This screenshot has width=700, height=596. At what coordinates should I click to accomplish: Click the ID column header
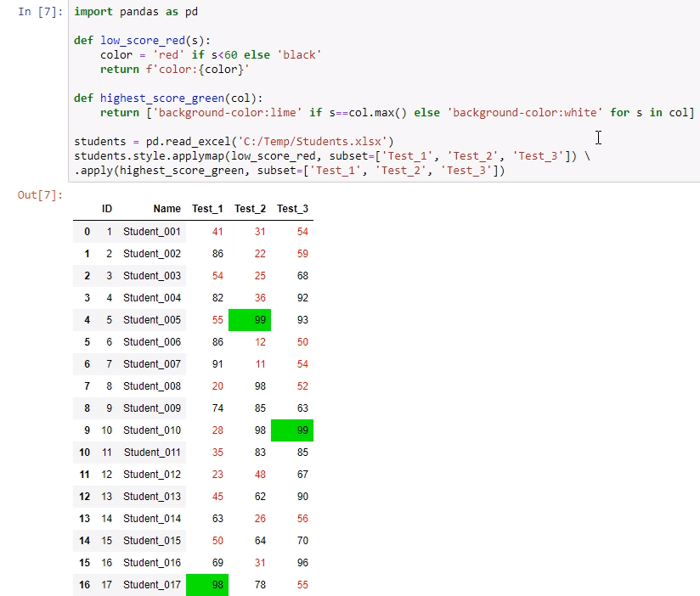[x=107, y=209]
